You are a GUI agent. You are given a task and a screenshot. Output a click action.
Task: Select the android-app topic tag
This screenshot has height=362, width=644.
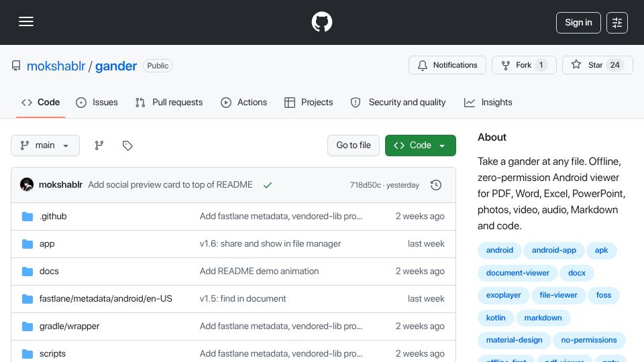coord(553,250)
